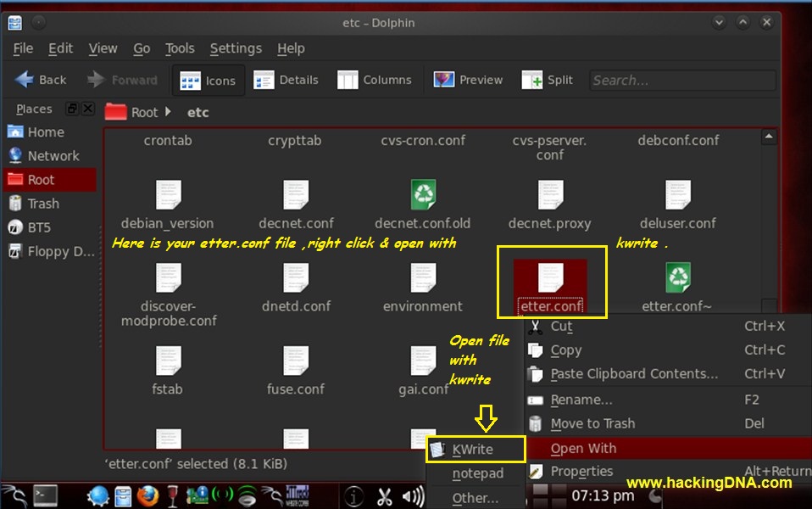Launch the WINE glass icon on the taskbar
This screenshot has height=509, width=812.
[x=173, y=493]
